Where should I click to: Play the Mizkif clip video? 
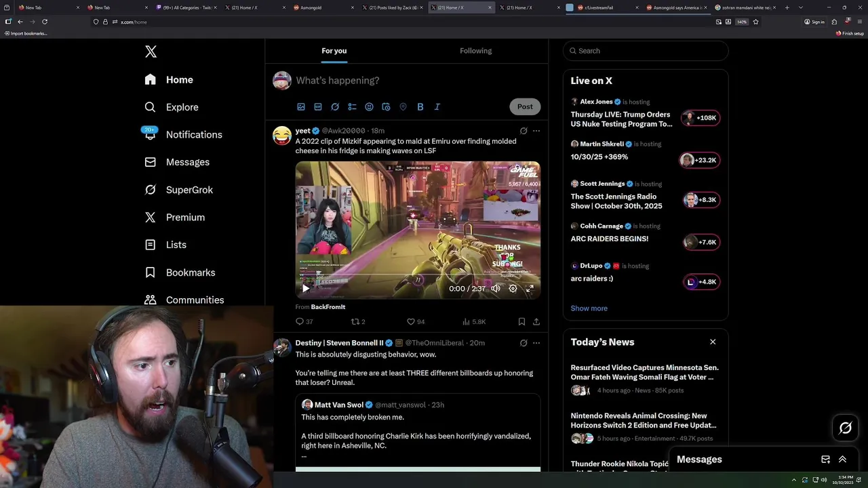click(x=306, y=288)
